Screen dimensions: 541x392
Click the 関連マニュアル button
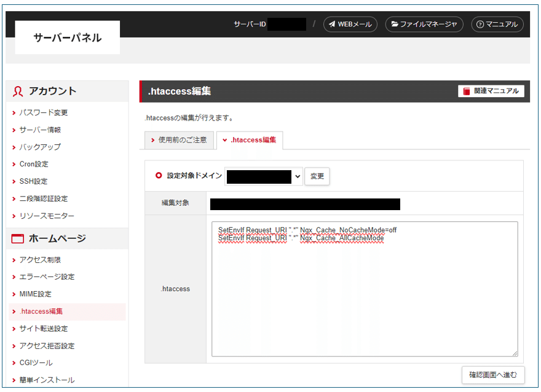point(491,91)
